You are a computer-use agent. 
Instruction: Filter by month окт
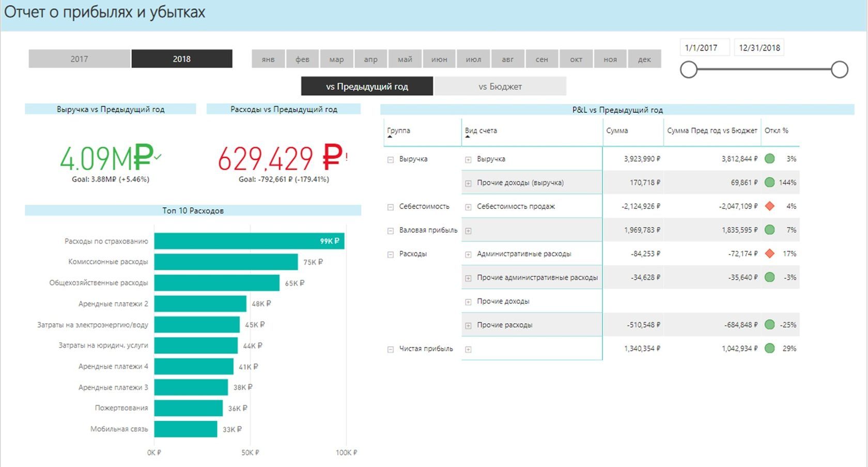(x=576, y=59)
